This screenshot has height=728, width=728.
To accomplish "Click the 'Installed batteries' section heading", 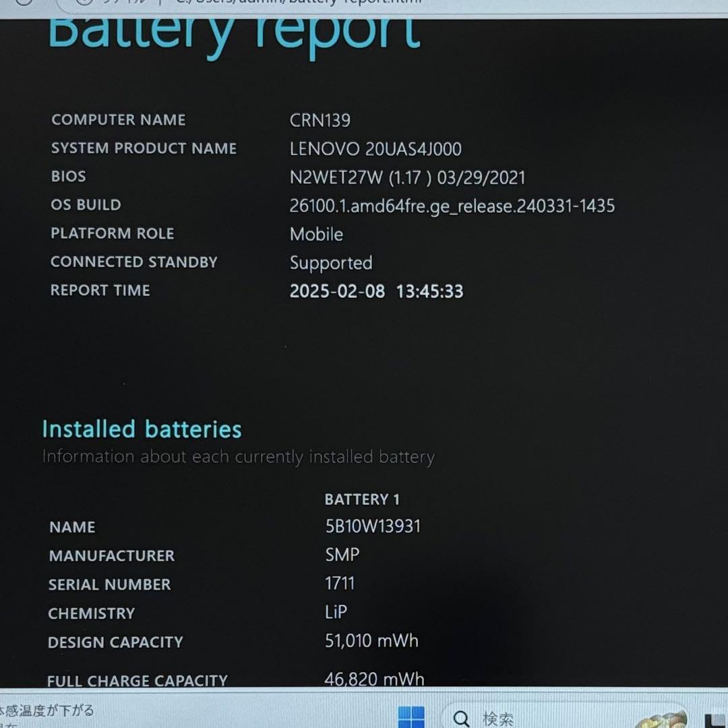I will [x=142, y=429].
